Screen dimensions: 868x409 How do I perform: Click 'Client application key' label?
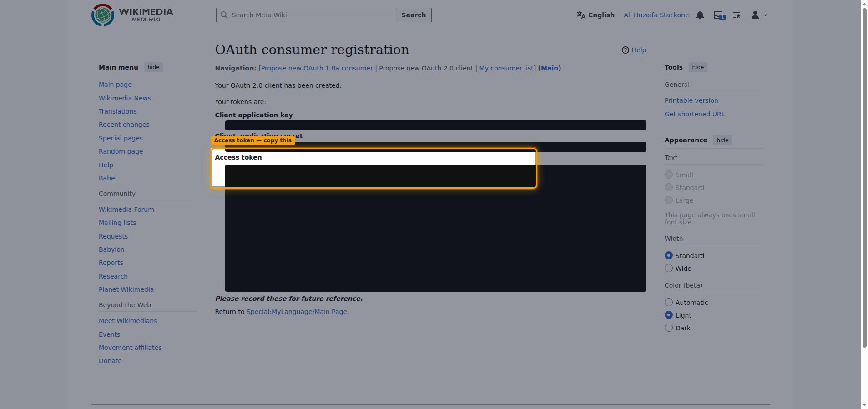pyautogui.click(x=254, y=115)
